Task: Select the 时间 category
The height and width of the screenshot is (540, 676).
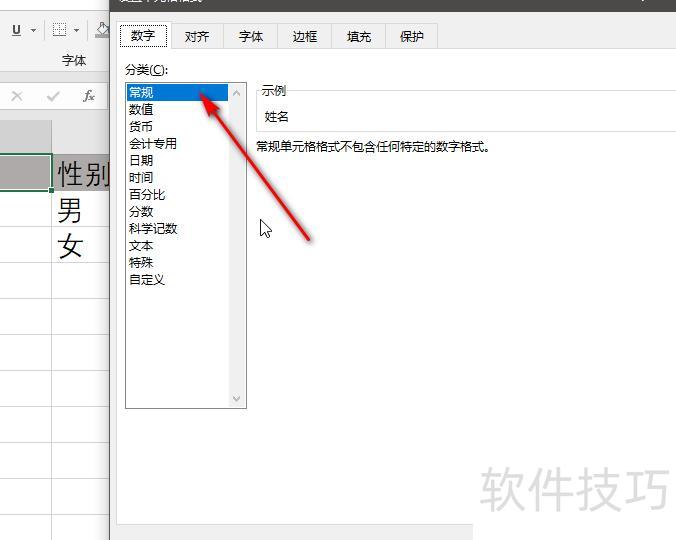Action: [177, 178]
